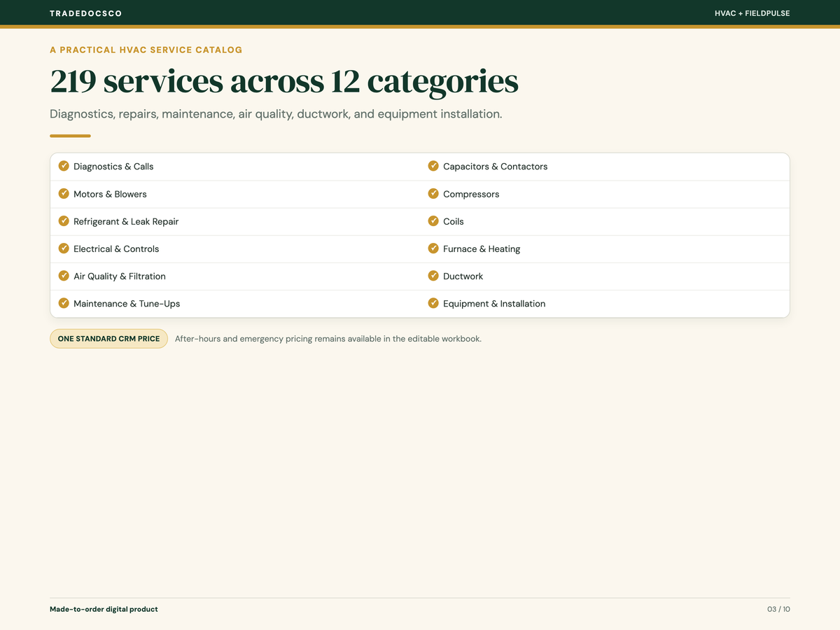Click the A PRACTICAL HVAC SERVICE CATALOG eyebrow
The width and height of the screenshot is (840, 630).
146,50
